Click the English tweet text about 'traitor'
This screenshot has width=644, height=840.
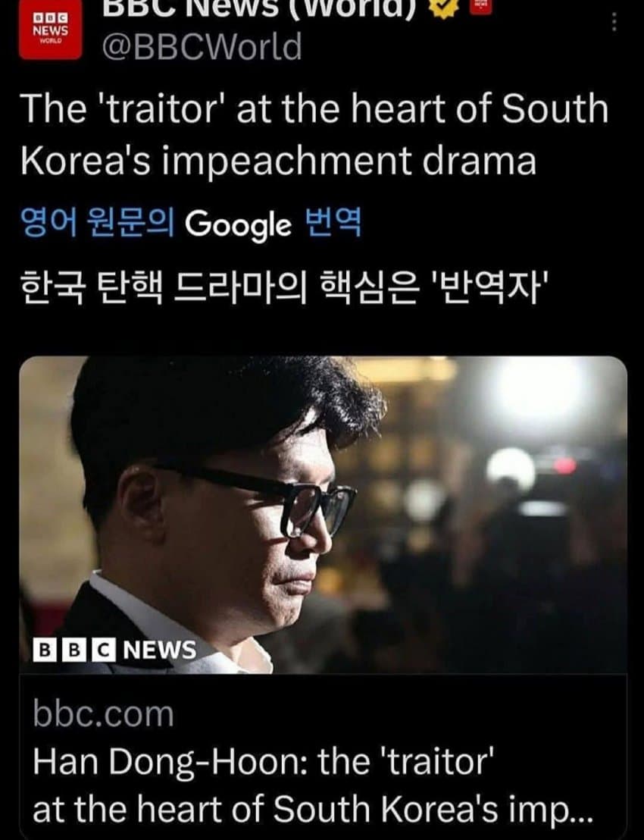pos(314,134)
